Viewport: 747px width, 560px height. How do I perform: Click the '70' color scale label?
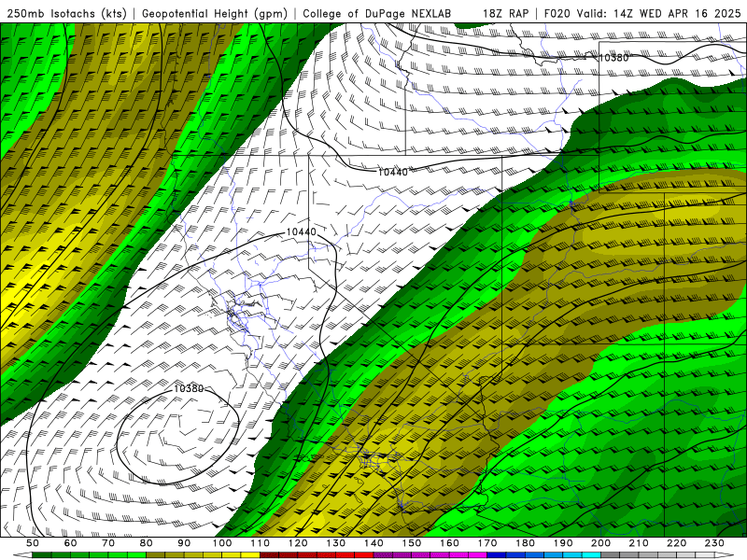[x=108, y=543]
